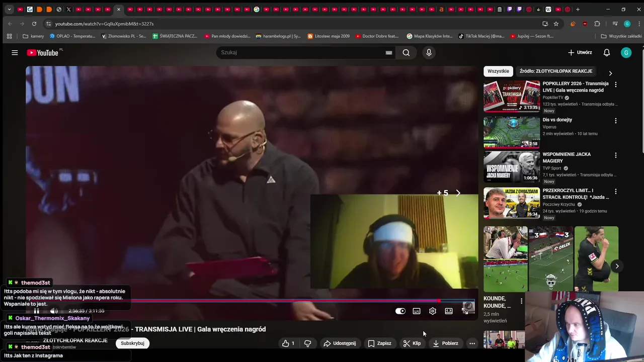Open the on-screen keyboard icon in search

coord(389,52)
